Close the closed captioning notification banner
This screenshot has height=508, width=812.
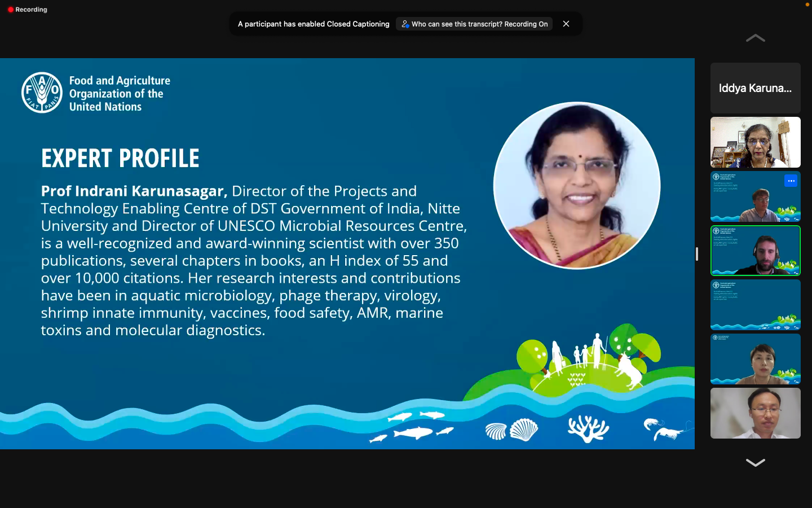566,24
